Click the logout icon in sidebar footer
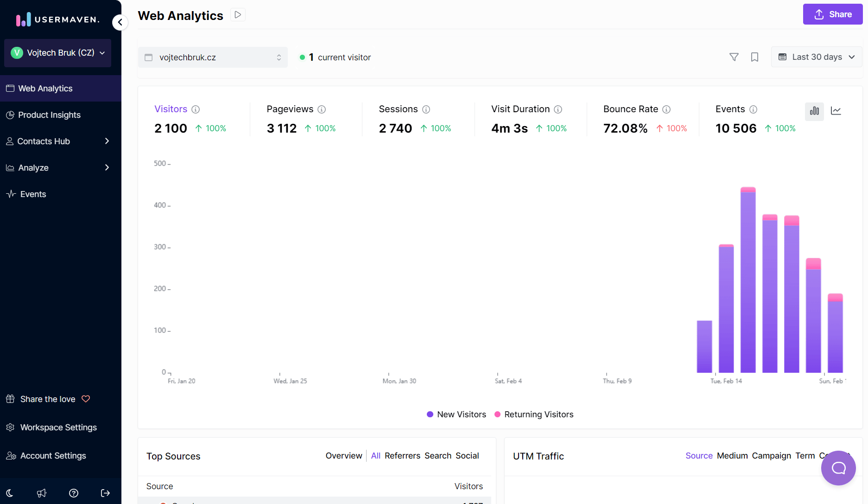Image resolution: width=868 pixels, height=504 pixels. coord(105,493)
